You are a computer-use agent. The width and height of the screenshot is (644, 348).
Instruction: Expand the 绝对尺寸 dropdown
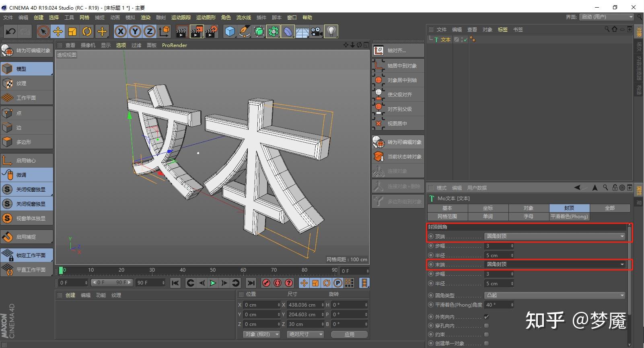click(x=305, y=334)
